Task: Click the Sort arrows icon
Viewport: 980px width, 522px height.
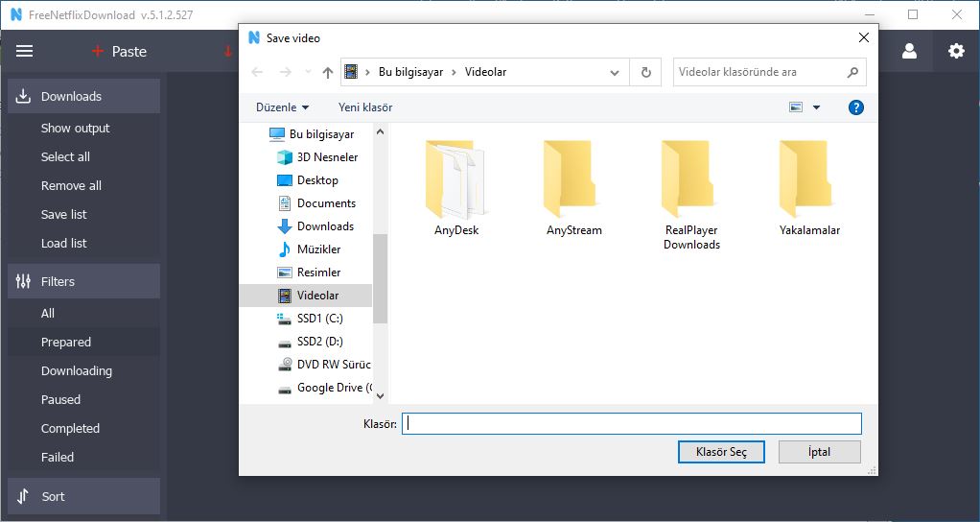Action: pos(23,496)
